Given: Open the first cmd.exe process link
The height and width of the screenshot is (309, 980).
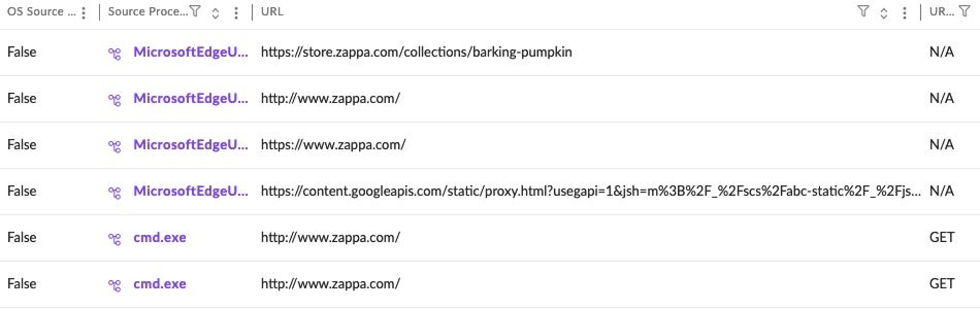Looking at the screenshot, I should click(160, 237).
